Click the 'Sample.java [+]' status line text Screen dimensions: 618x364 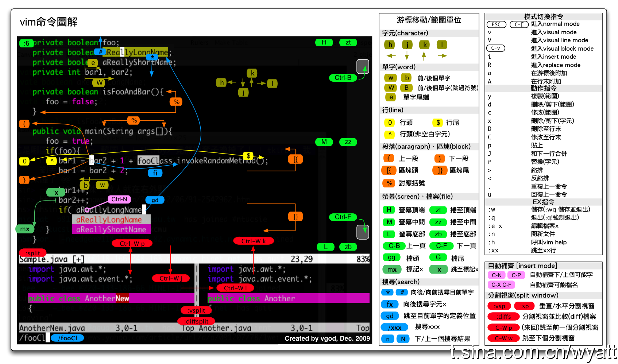click(51, 259)
